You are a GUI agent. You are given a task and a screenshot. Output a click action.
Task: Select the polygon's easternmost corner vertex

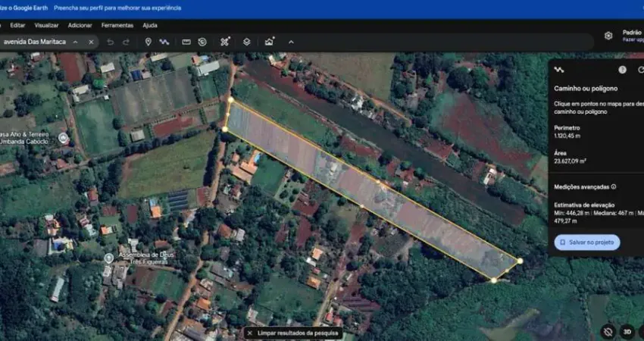coord(520,261)
